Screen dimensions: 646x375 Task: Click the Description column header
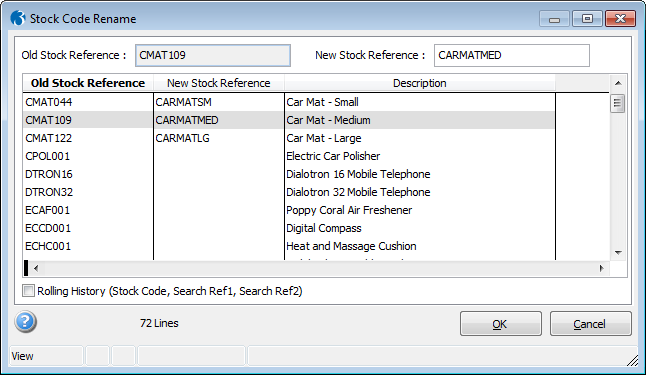[x=419, y=83]
